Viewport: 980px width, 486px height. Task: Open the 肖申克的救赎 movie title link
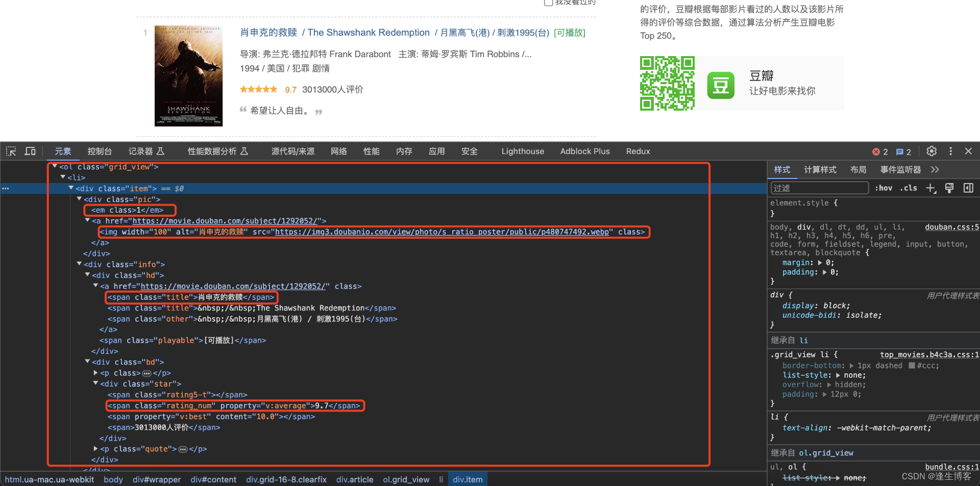tap(268, 33)
